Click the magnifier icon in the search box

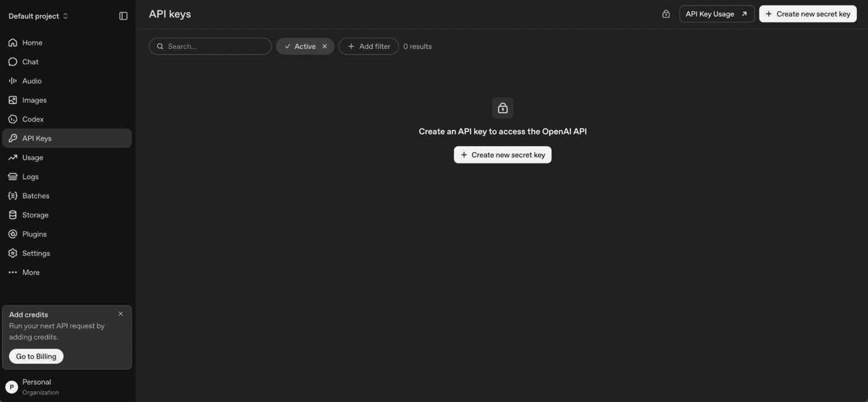[161, 46]
